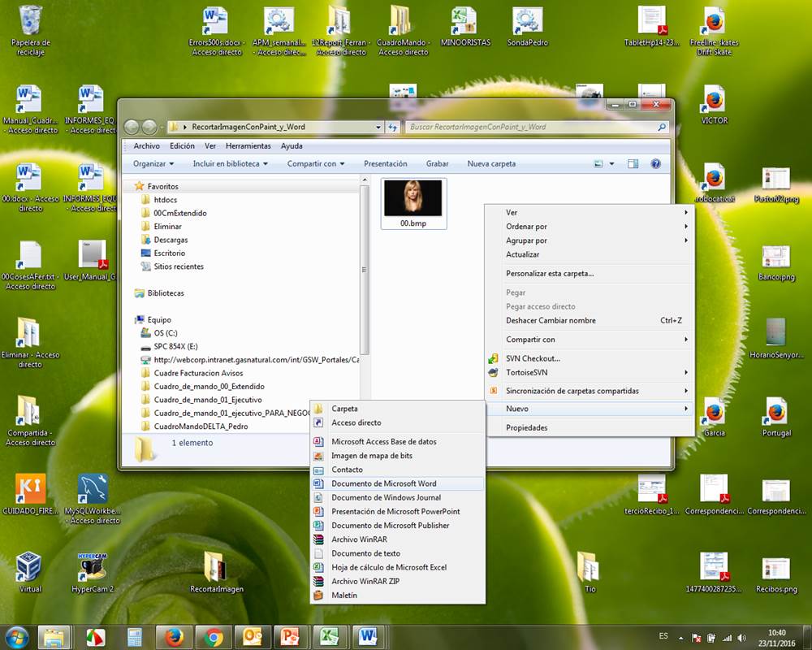Launch Google Chrome in the taskbar
812x650 pixels.
click(x=214, y=636)
